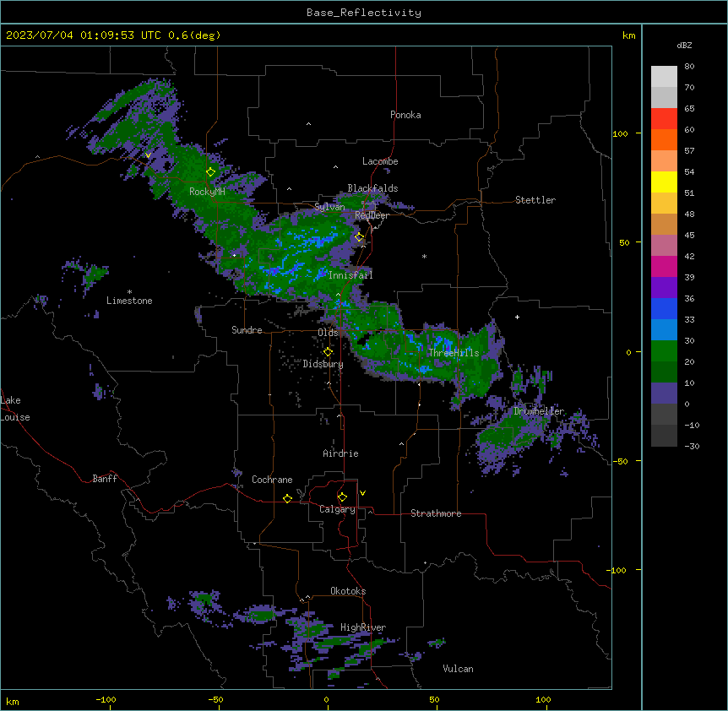The width and height of the screenshot is (728, 711).
Task: Click the yellow diamond marker beside RedDeer
Action: [360, 237]
